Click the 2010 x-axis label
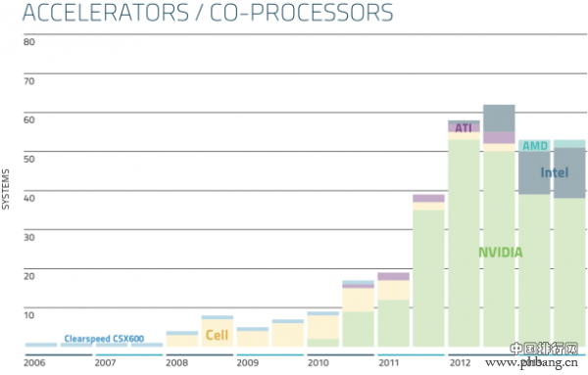588x375 pixels. [x=318, y=362]
